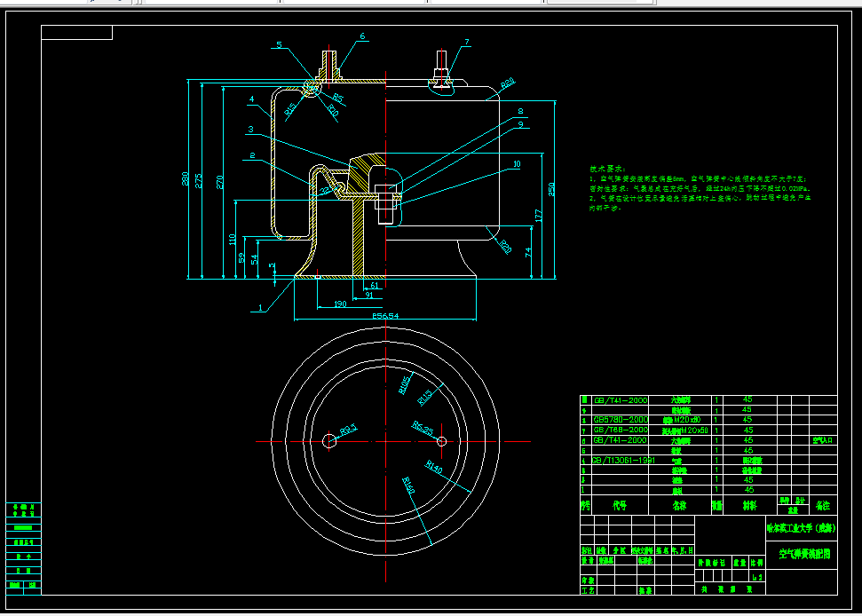The height and width of the screenshot is (616, 862).
Task: Select the GB/T13061-1991 standard code cell
Action: click(x=623, y=461)
